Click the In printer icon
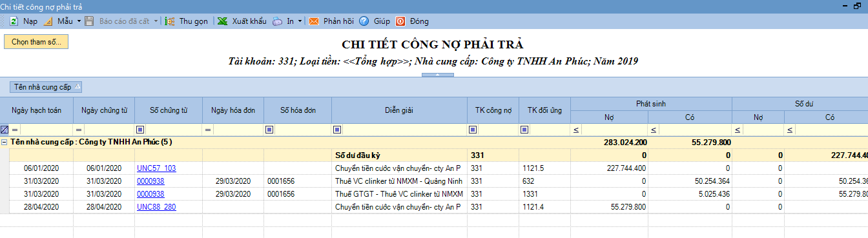Viewport: 868px width, 238px height. pyautogui.click(x=278, y=21)
